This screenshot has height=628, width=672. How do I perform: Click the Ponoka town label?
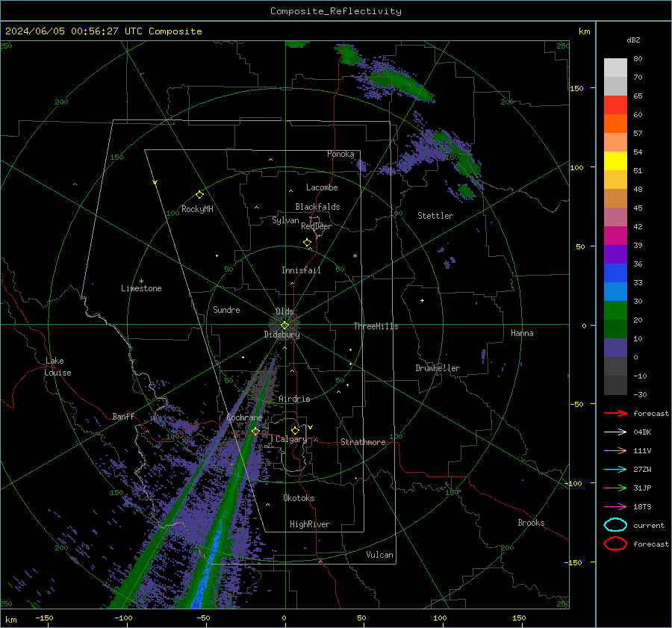pyautogui.click(x=340, y=154)
